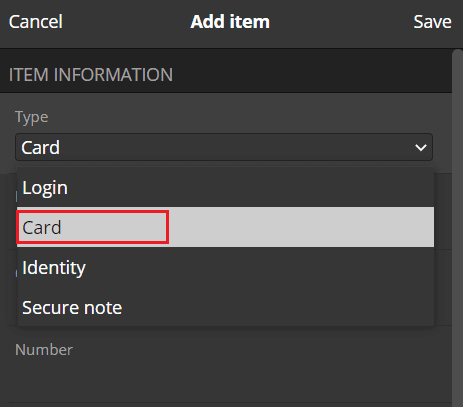Open the Type combo box showing Card
The image size is (463, 407).
point(224,147)
